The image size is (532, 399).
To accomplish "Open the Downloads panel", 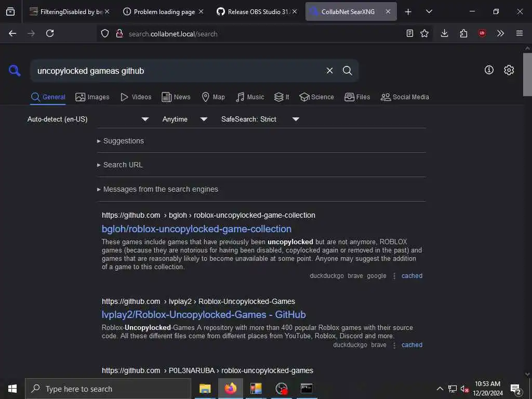I will pyautogui.click(x=445, y=33).
